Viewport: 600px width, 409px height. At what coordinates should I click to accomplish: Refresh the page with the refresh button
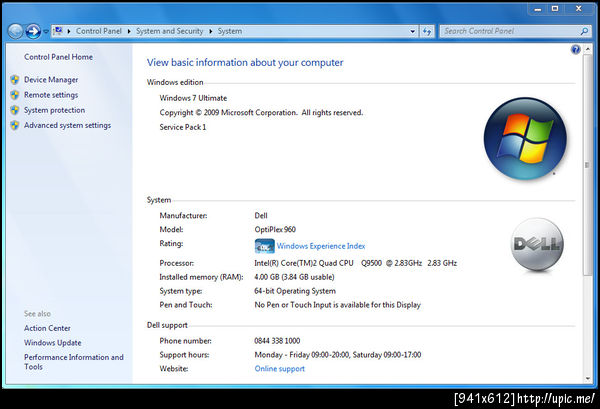tap(427, 31)
